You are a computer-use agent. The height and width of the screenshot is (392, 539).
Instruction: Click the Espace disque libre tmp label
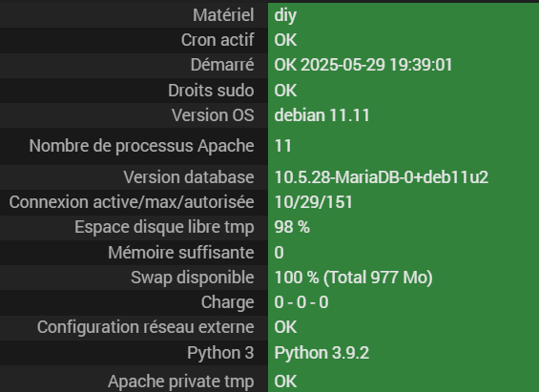[x=164, y=227]
